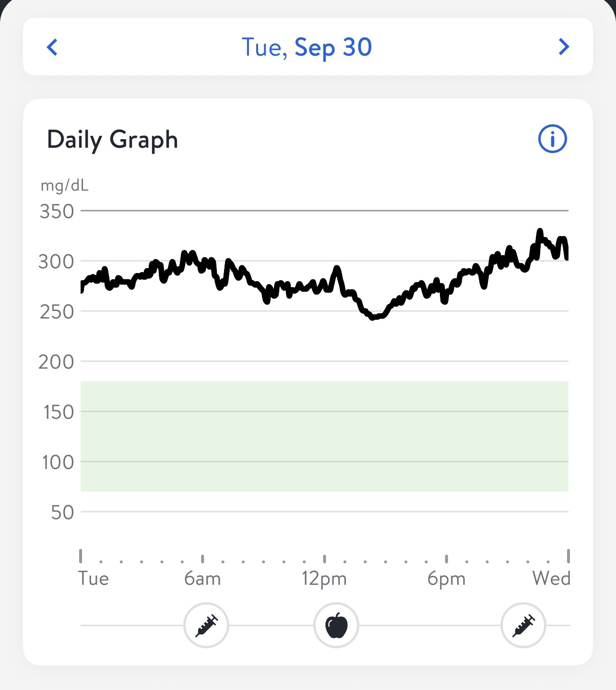Tap the 50 y-axis value
This screenshot has height=690, width=616.
coord(63,512)
